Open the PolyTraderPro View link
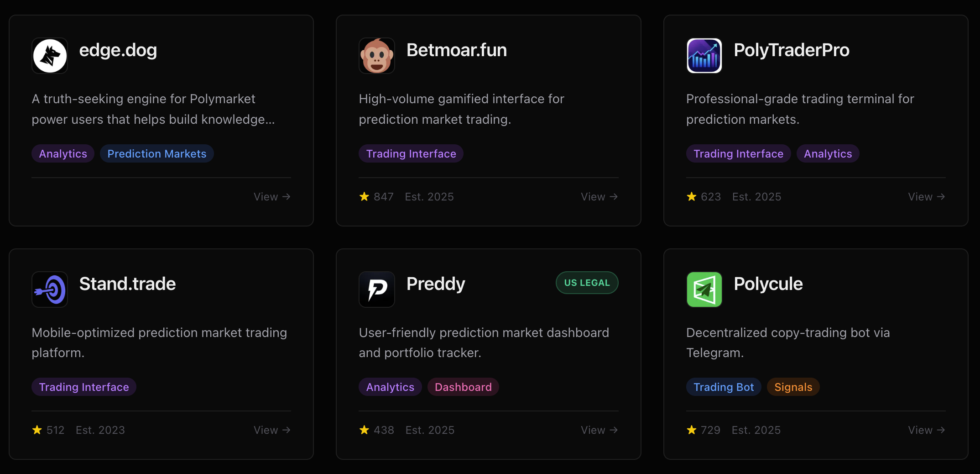Screen dimensions: 980x474 tap(926, 197)
